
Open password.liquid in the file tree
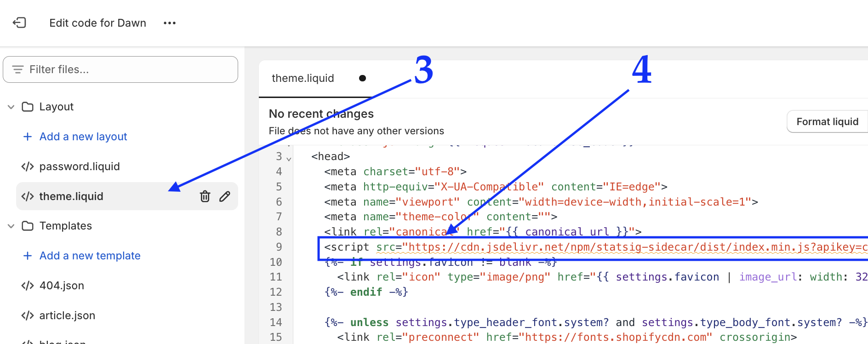(80, 166)
